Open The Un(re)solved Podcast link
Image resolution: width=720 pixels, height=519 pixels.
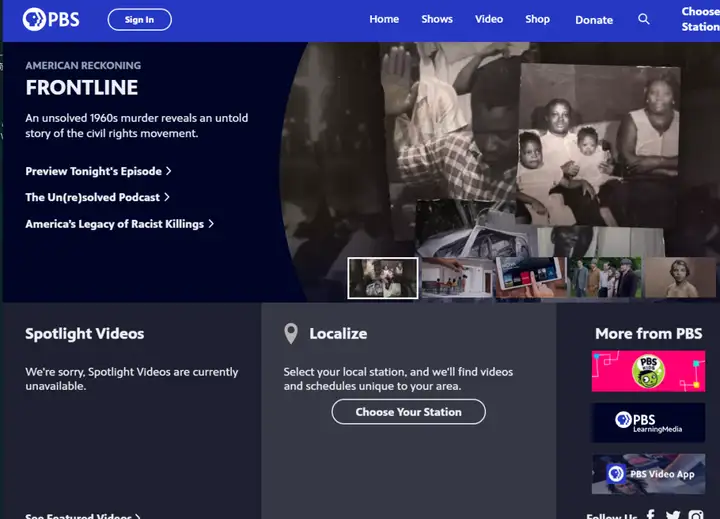(x=97, y=197)
